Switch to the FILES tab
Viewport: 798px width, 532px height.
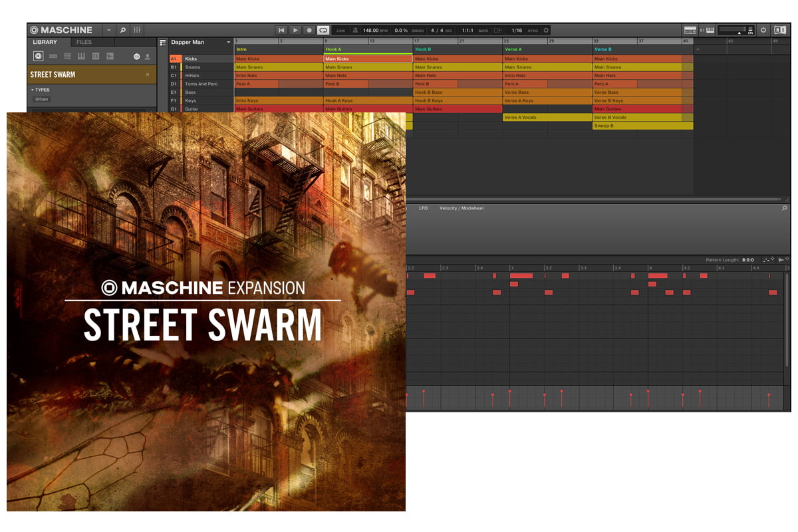coord(84,42)
